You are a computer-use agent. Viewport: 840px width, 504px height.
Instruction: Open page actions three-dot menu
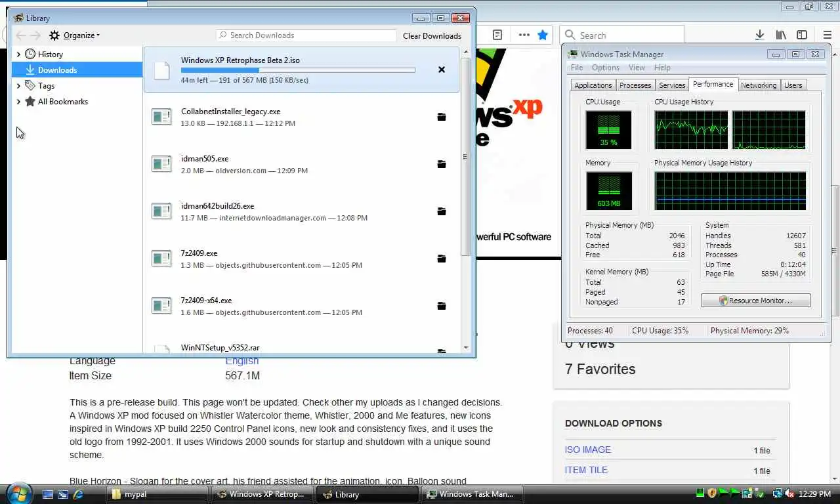point(524,35)
